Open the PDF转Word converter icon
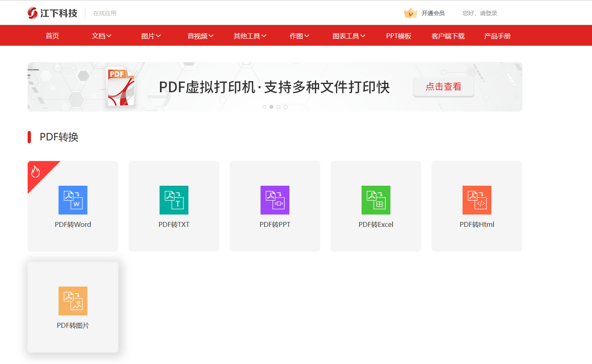The height and width of the screenshot is (364, 592). tap(73, 200)
